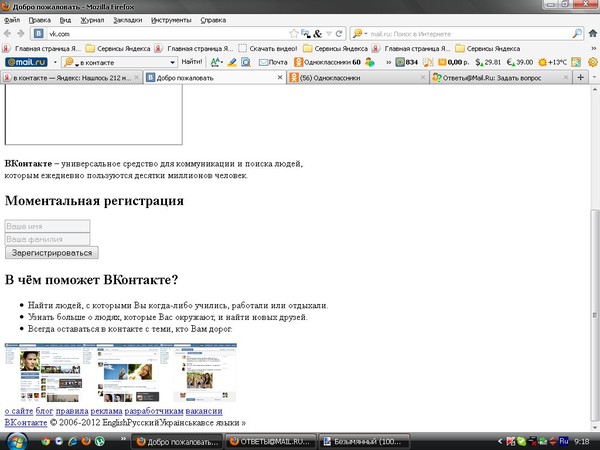600x450 pixels.
Task: Open a new tab with plus button
Action: [580, 77]
